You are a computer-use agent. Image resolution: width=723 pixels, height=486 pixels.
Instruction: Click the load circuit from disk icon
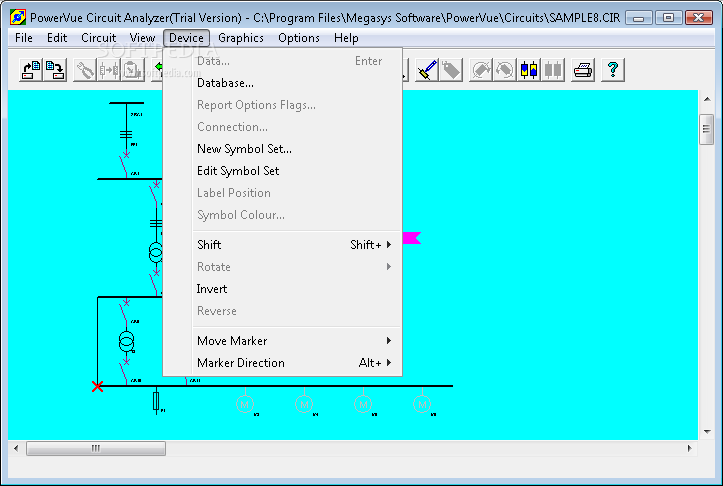pyautogui.click(x=31, y=70)
